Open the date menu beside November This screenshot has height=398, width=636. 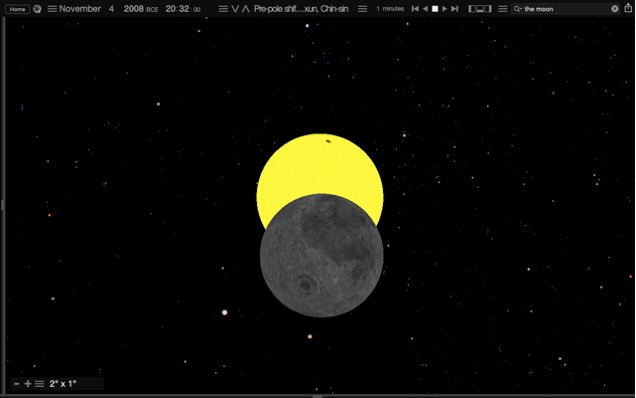pyautogui.click(x=52, y=9)
